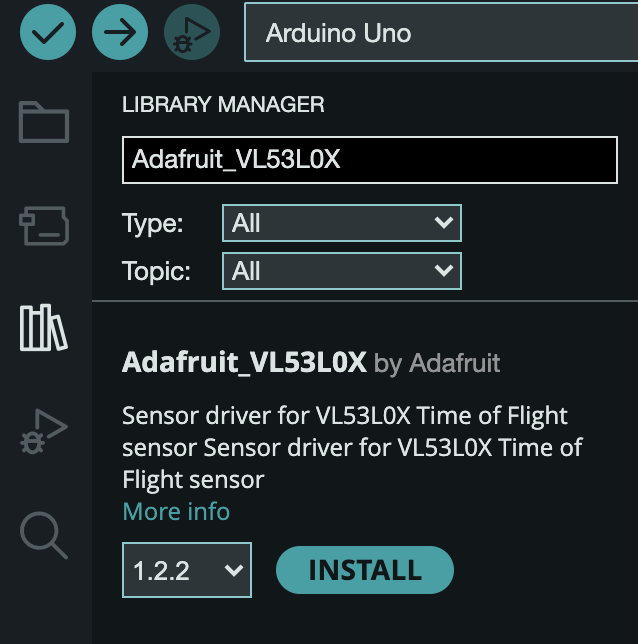Click the Type: filter label
The image size is (638, 644).
pos(152,224)
